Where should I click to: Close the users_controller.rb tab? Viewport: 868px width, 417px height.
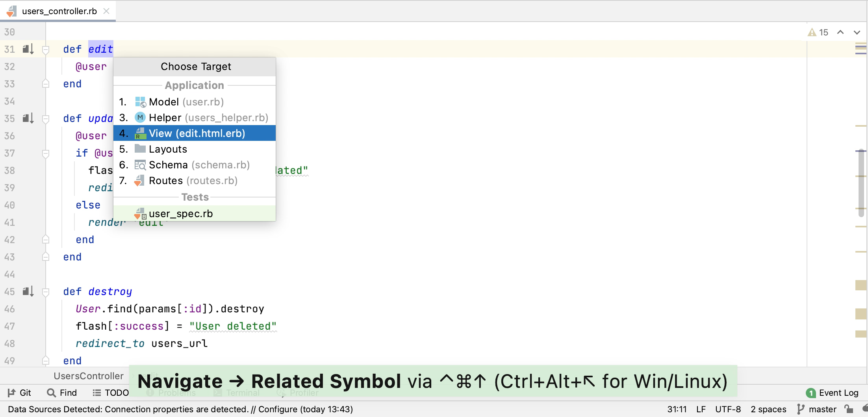[106, 11]
